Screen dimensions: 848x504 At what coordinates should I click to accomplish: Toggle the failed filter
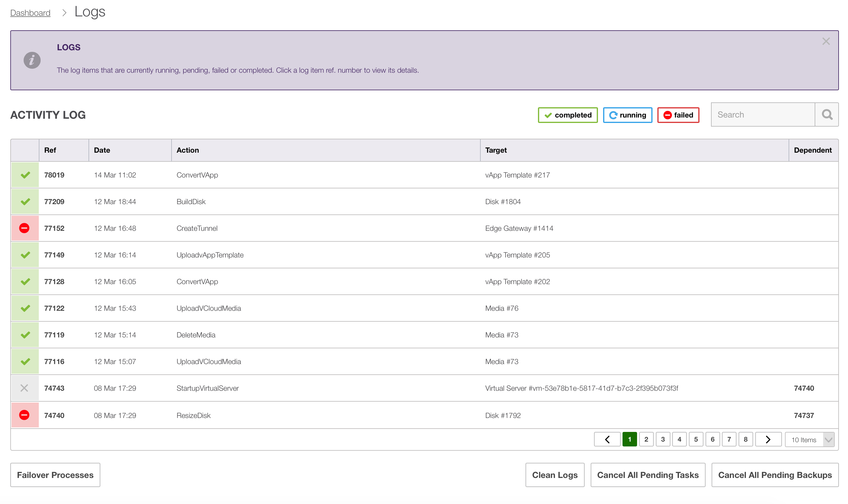[x=678, y=115]
